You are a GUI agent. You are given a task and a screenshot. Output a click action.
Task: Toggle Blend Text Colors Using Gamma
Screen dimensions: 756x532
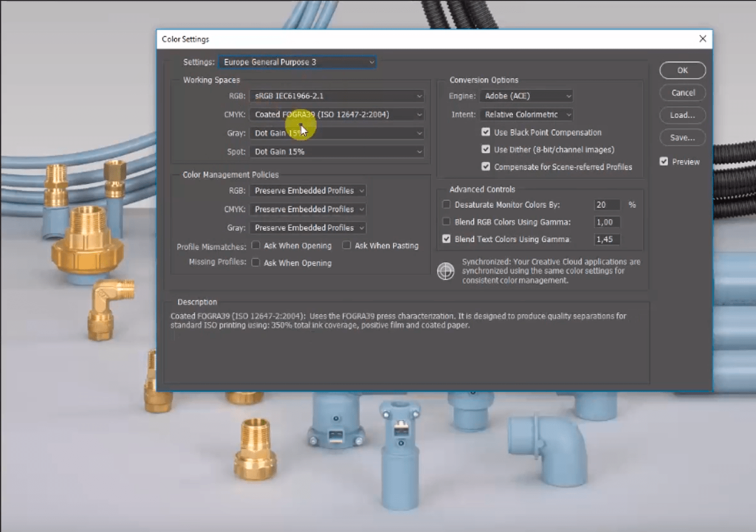pos(447,239)
